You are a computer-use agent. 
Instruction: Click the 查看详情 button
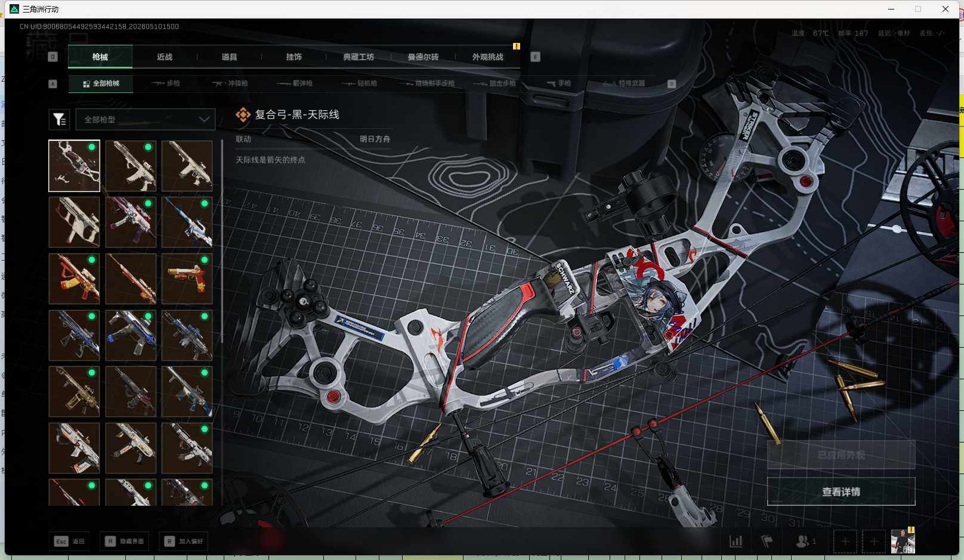(x=841, y=491)
